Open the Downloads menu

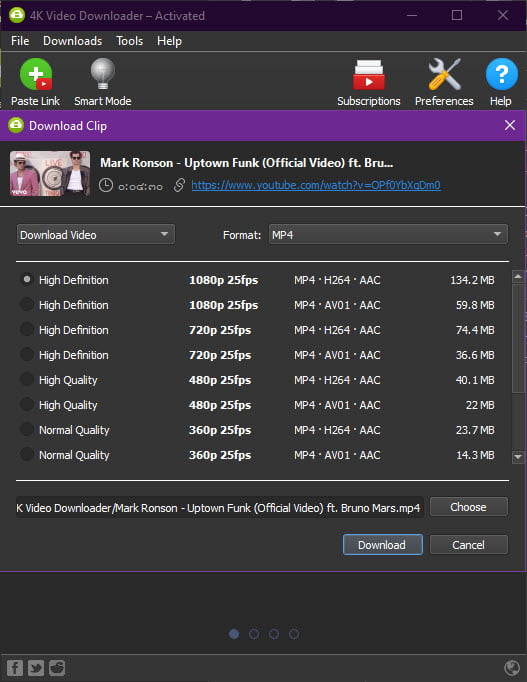click(x=73, y=41)
